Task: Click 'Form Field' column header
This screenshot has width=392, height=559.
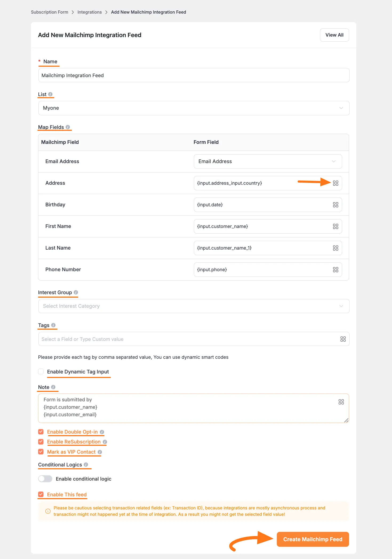Action: 206,142
